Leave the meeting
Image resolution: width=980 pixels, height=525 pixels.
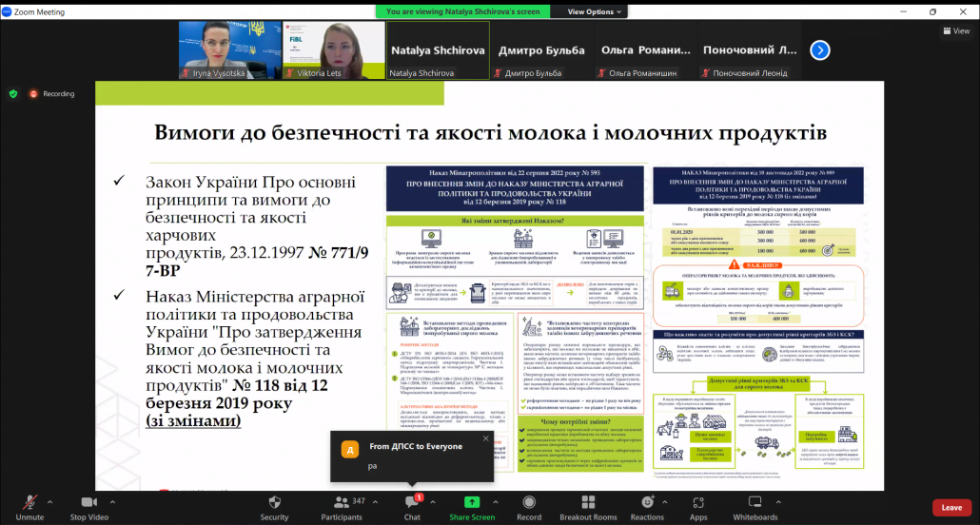[x=951, y=507]
